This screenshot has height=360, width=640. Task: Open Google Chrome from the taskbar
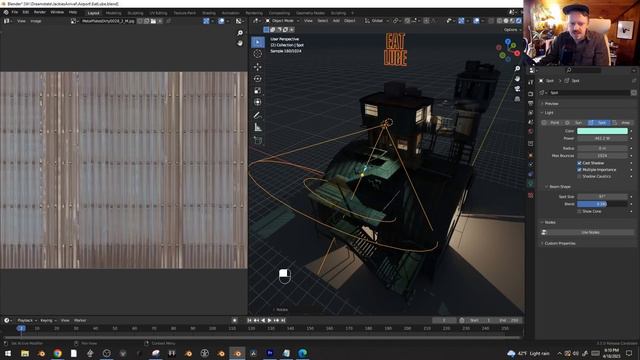[58, 353]
